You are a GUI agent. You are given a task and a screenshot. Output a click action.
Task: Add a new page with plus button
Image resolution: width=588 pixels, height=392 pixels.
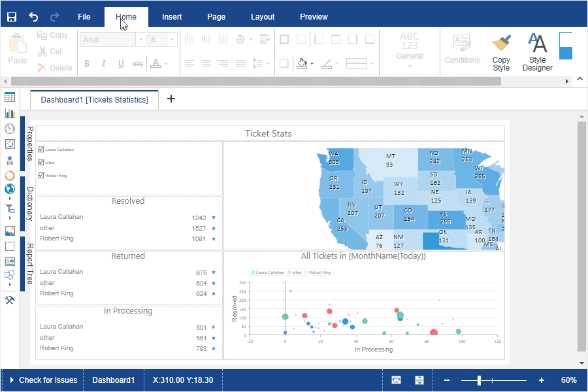pyautogui.click(x=171, y=99)
